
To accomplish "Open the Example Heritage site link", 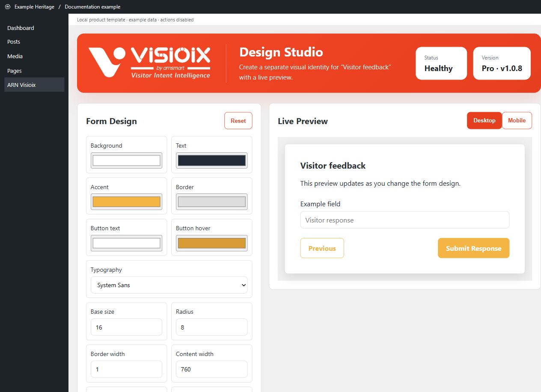I will click(x=34, y=7).
